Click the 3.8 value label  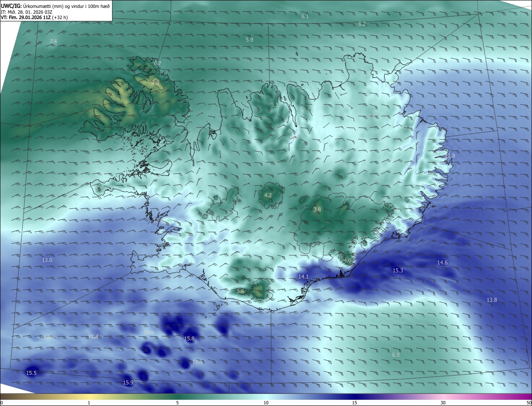coord(317,210)
